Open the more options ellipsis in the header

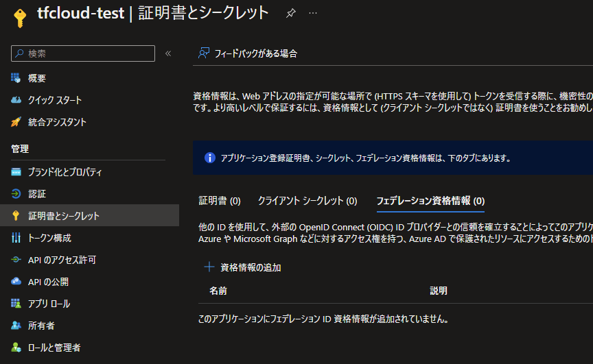[x=313, y=13]
